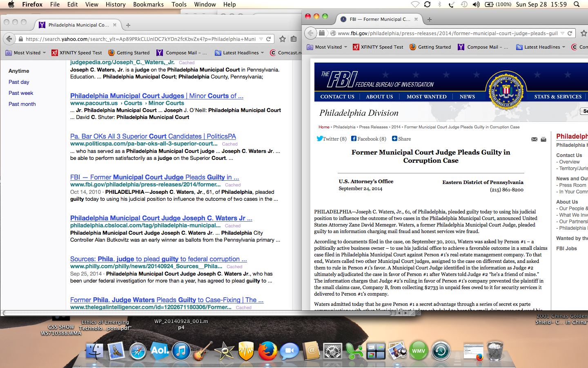Expand Latest Headlines dropdown in Yahoo window

[x=262, y=52]
